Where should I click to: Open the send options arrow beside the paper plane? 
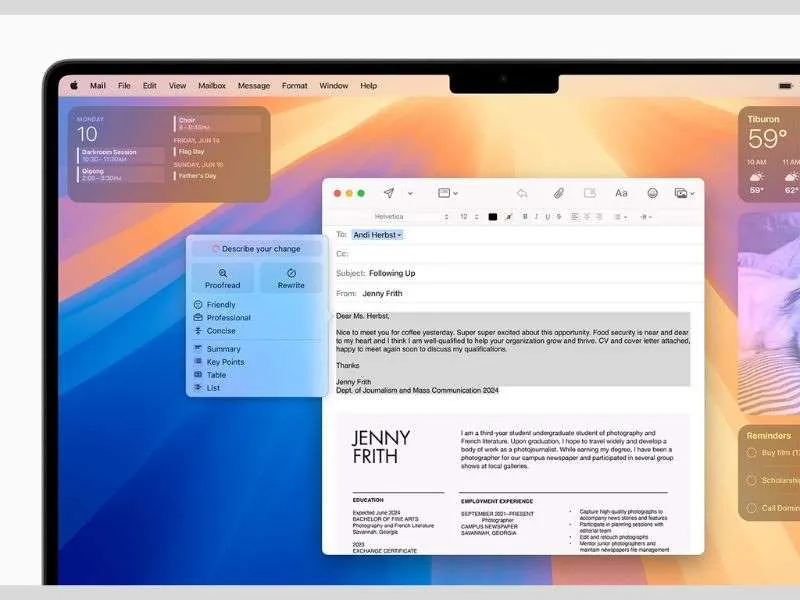[410, 193]
